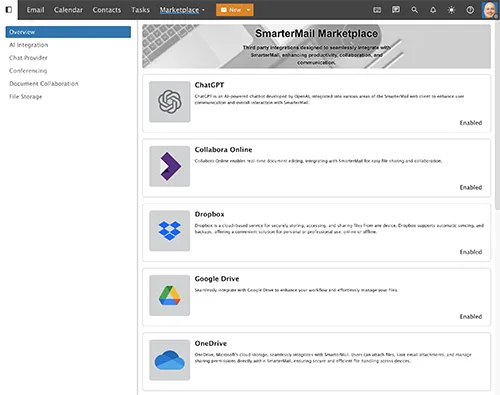Open the Google Drive card title
500x395 pixels.
coord(217,279)
